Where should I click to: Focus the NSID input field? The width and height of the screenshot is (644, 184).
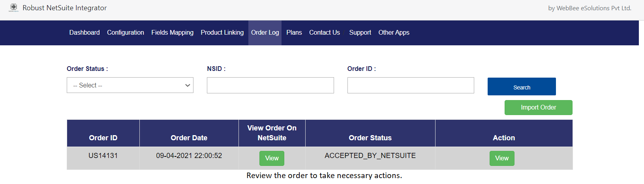coord(270,85)
